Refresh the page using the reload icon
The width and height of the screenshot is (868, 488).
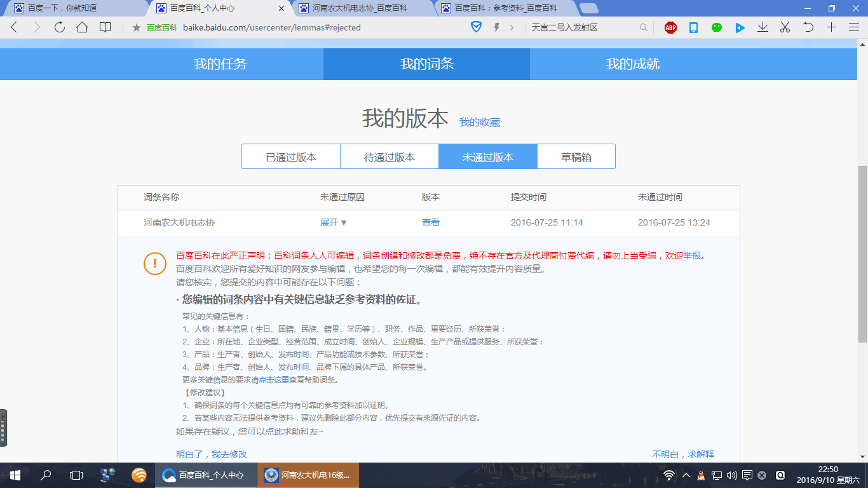59,27
